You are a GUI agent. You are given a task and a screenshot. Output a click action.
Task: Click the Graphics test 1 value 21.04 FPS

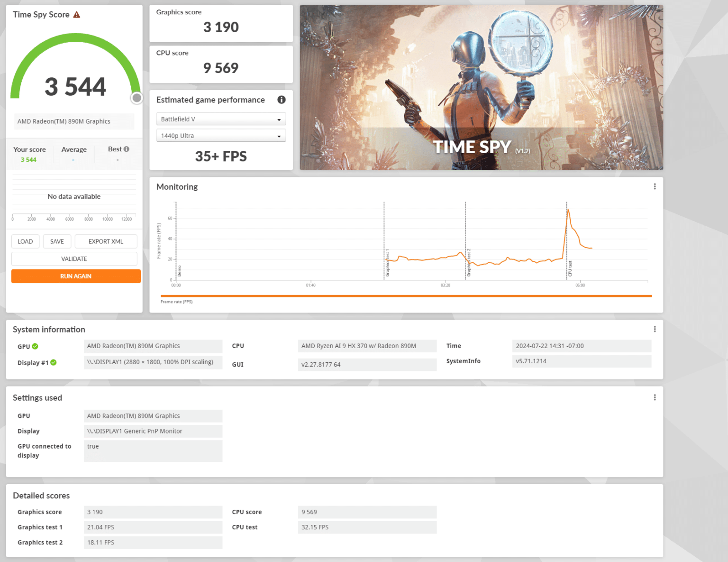coord(153,527)
